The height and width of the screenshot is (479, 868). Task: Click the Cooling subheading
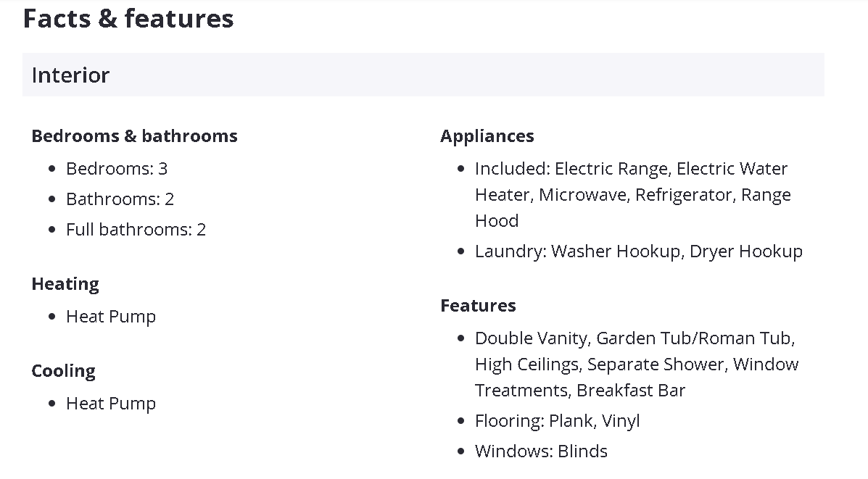63,371
